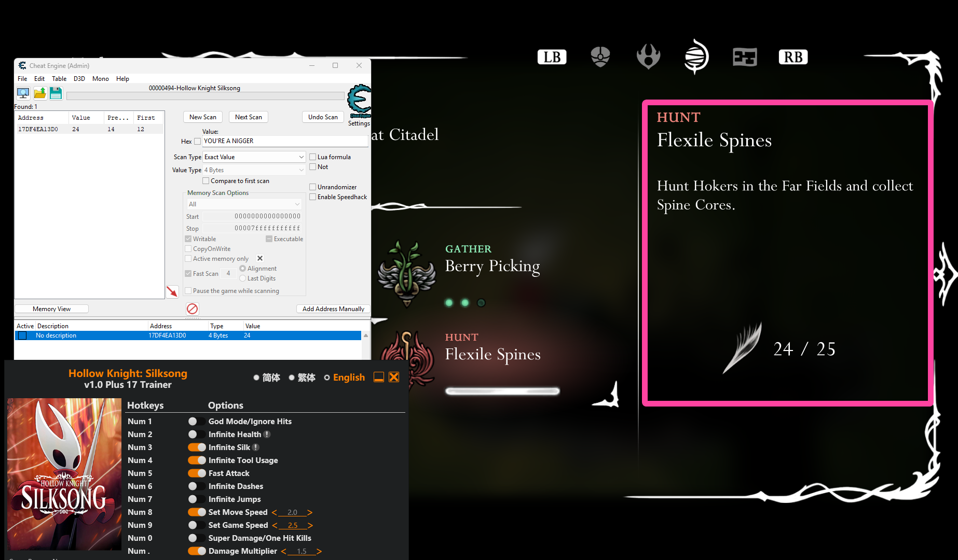Click the red arrow to copy address to list
Viewport: 958px width, 560px height.
click(172, 292)
